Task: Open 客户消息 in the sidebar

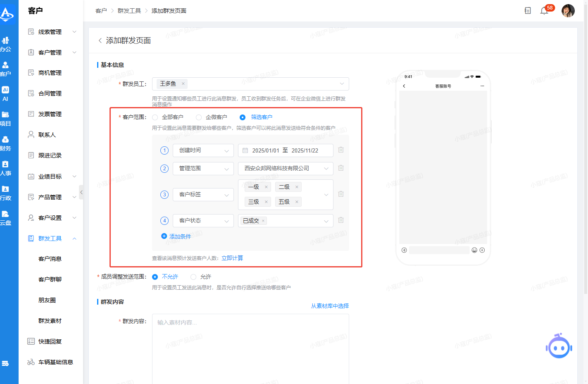Action: [x=50, y=259]
